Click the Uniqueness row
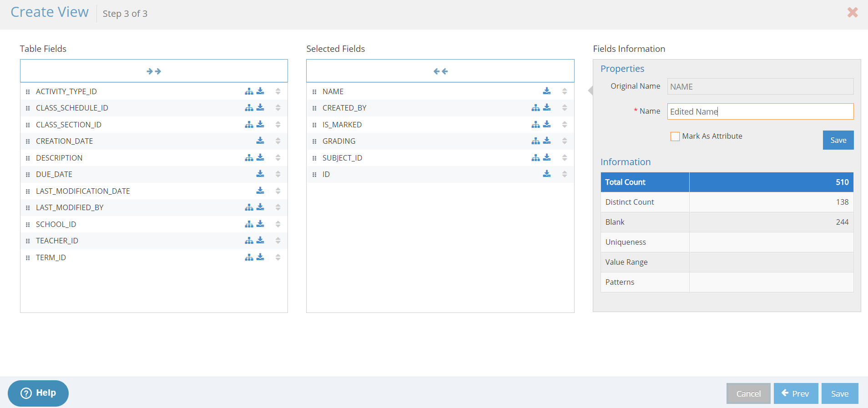Viewport: 868px width, 408px height. click(727, 242)
